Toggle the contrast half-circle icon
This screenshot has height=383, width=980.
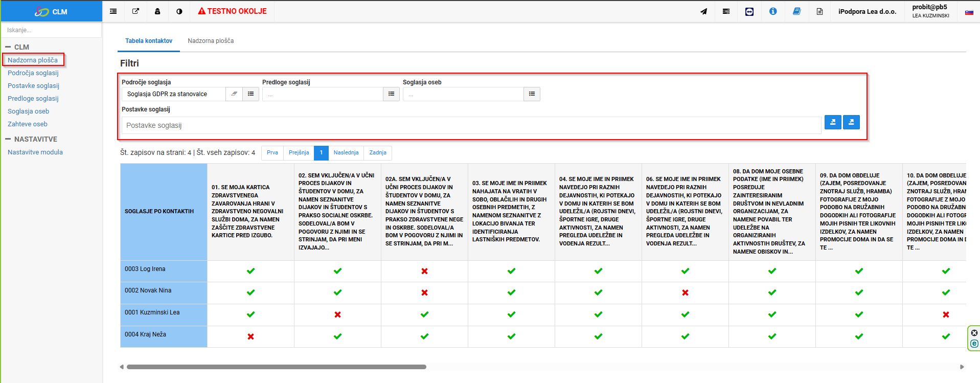tap(179, 11)
